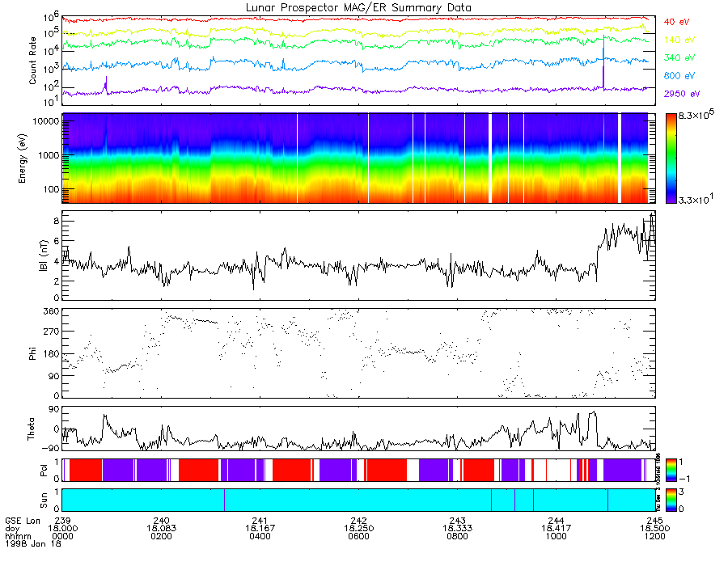Click the 8.3×10^5 color bar maximum label

(x=696, y=115)
